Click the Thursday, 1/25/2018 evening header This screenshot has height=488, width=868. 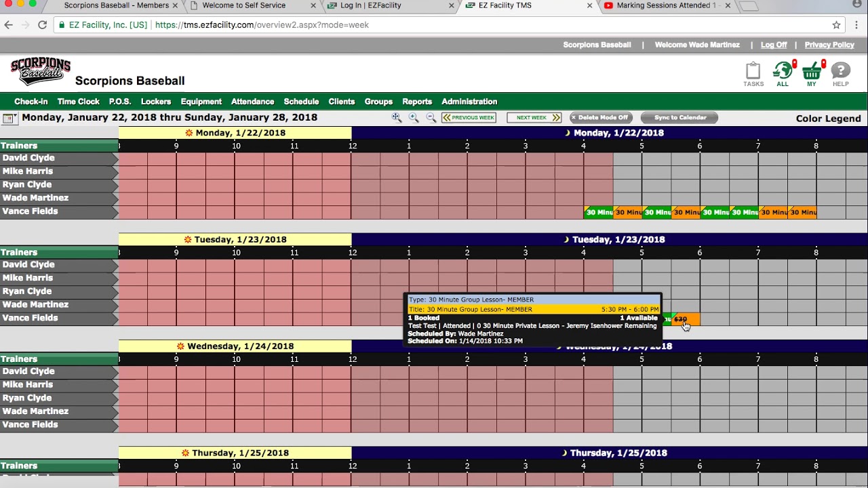[x=610, y=453]
